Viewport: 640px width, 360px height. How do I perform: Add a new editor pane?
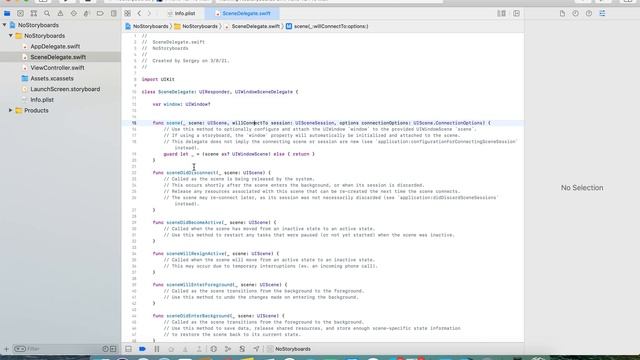point(516,13)
